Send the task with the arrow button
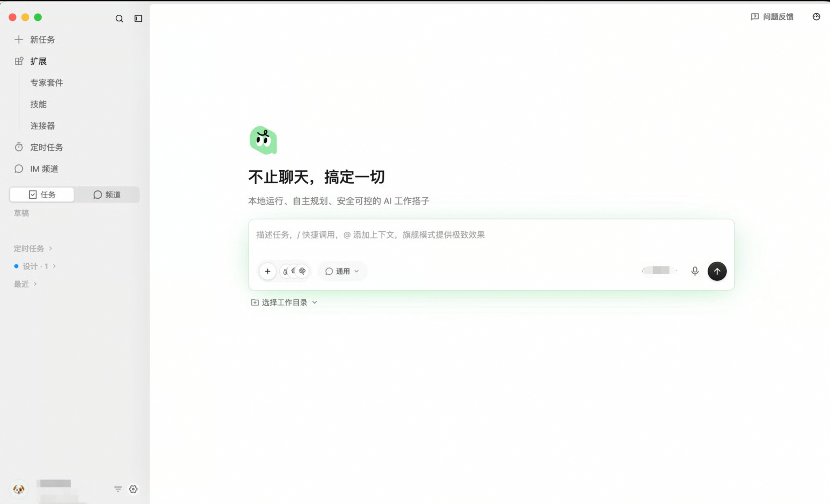 coord(717,271)
